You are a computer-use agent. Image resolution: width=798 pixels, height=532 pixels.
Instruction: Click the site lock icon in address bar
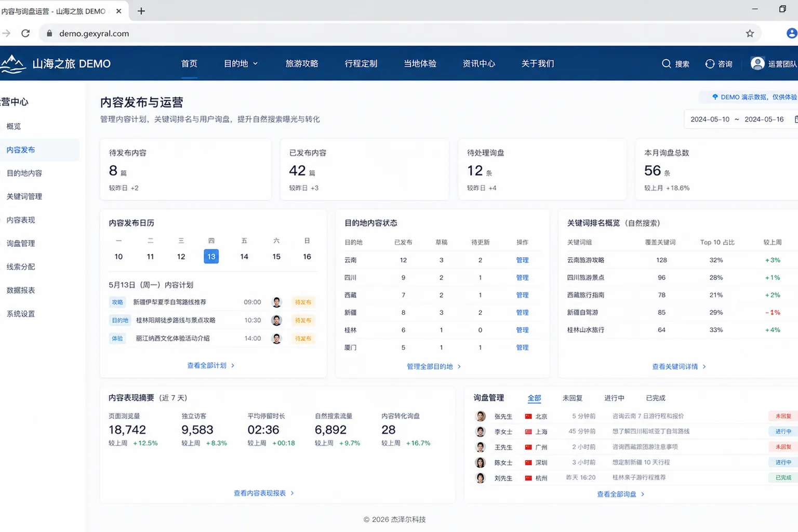(49, 33)
